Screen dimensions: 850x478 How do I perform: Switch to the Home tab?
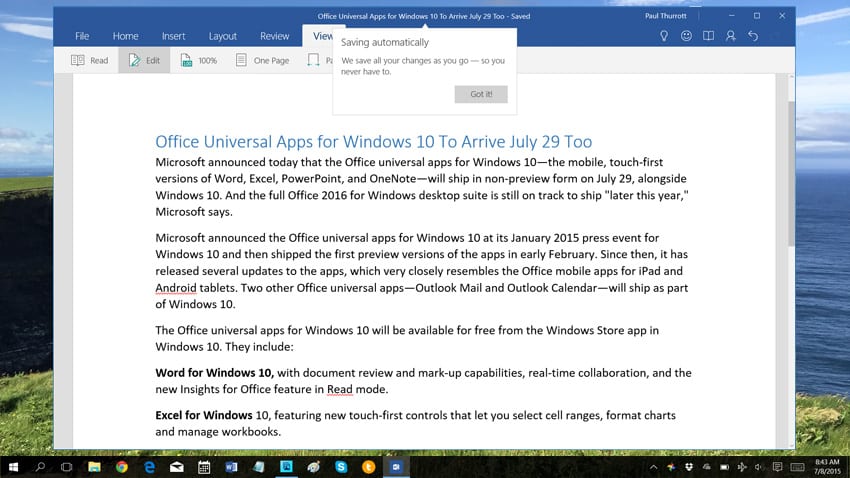pyautogui.click(x=125, y=36)
